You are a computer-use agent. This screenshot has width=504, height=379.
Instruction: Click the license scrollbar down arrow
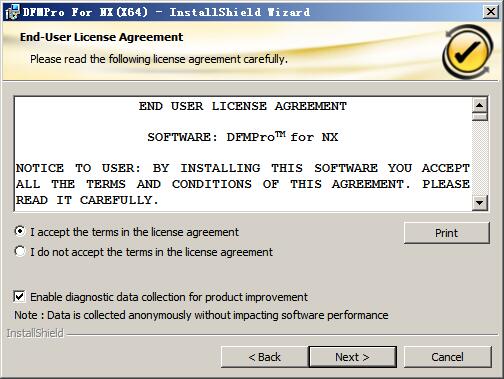point(480,202)
